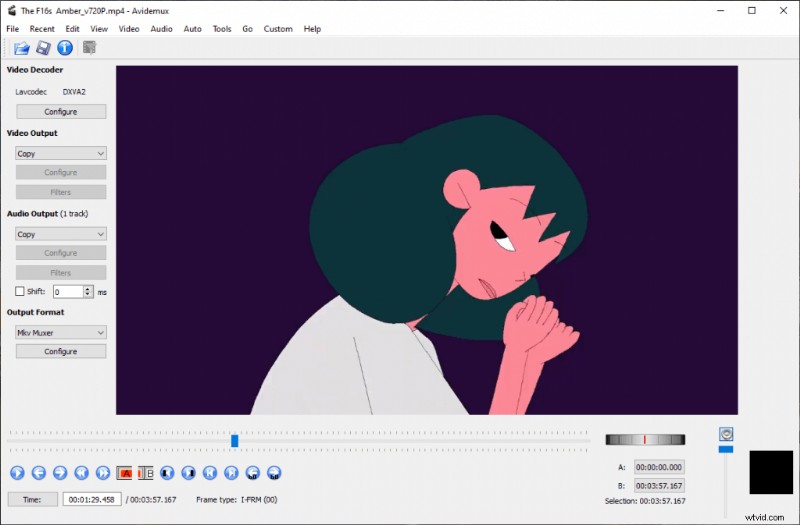800x525 pixels.
Task: Click Configure under Video Decoder
Action: [x=61, y=112]
